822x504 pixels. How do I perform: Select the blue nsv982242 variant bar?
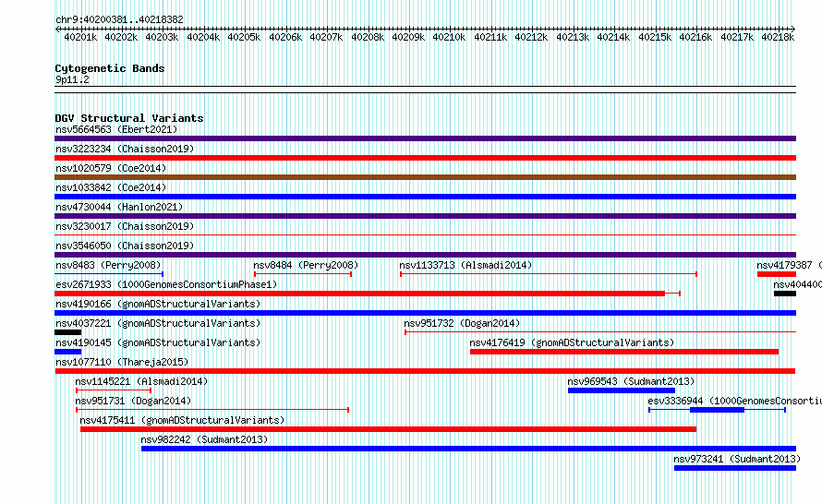468,449
